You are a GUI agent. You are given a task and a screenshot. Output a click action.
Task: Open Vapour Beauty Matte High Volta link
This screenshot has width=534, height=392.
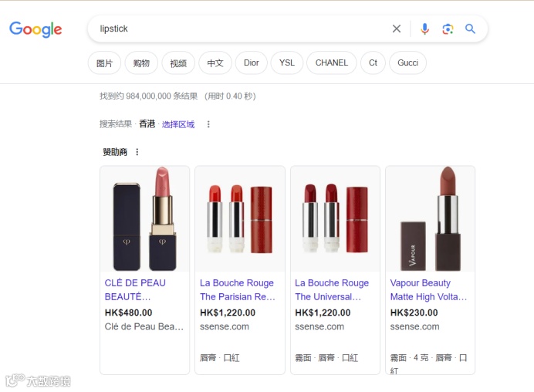tap(428, 290)
